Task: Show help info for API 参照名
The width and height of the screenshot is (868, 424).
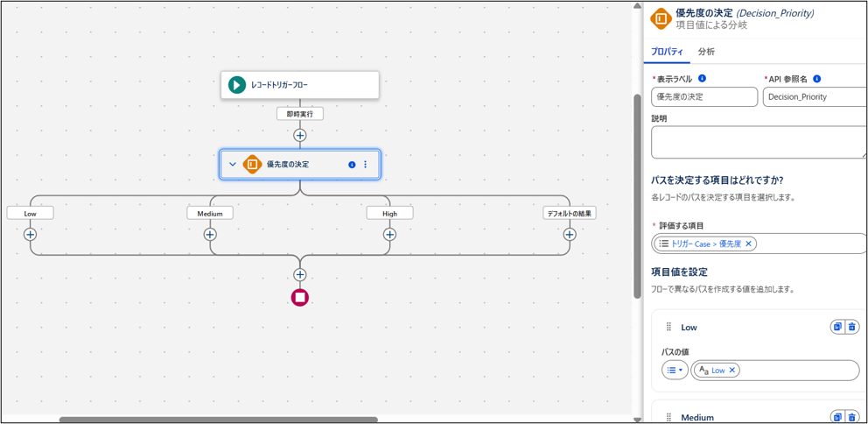Action: [x=816, y=79]
